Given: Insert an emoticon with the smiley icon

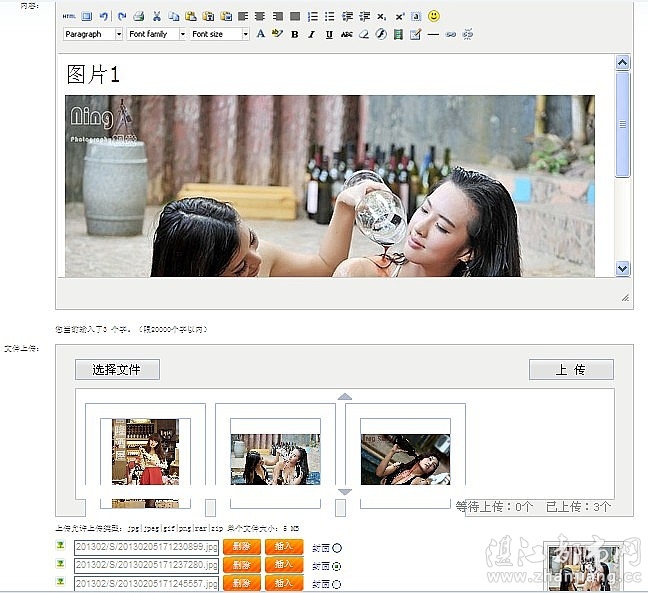Looking at the screenshot, I should pyautogui.click(x=433, y=17).
